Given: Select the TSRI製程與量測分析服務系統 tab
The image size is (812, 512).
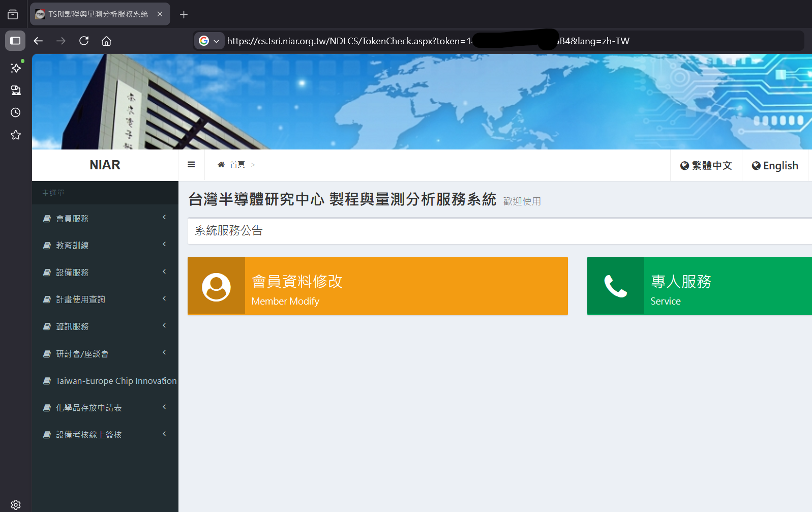Looking at the screenshot, I should pos(99,14).
